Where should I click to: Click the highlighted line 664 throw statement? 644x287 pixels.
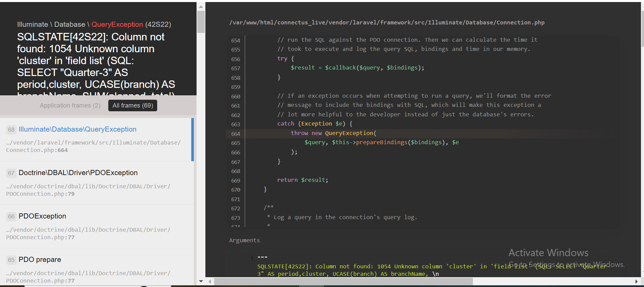pos(333,133)
